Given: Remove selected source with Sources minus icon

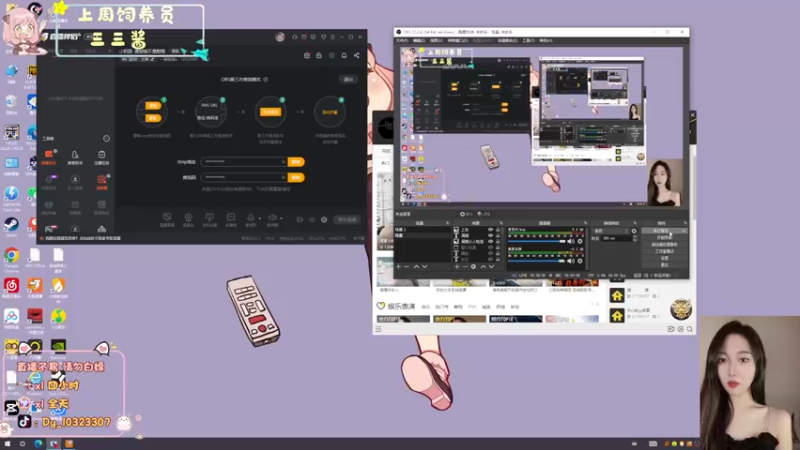Looking at the screenshot, I should (465, 267).
